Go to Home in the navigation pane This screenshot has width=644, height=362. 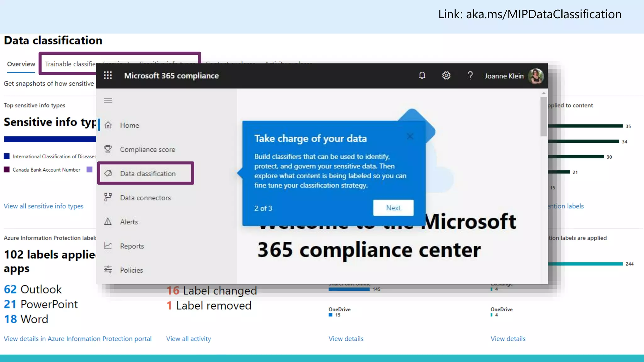tap(130, 125)
